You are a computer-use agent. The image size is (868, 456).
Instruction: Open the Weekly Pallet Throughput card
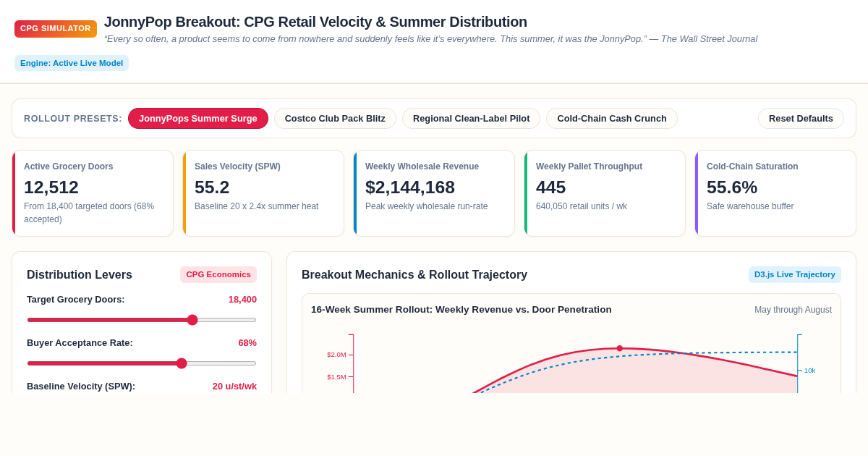tap(605, 193)
